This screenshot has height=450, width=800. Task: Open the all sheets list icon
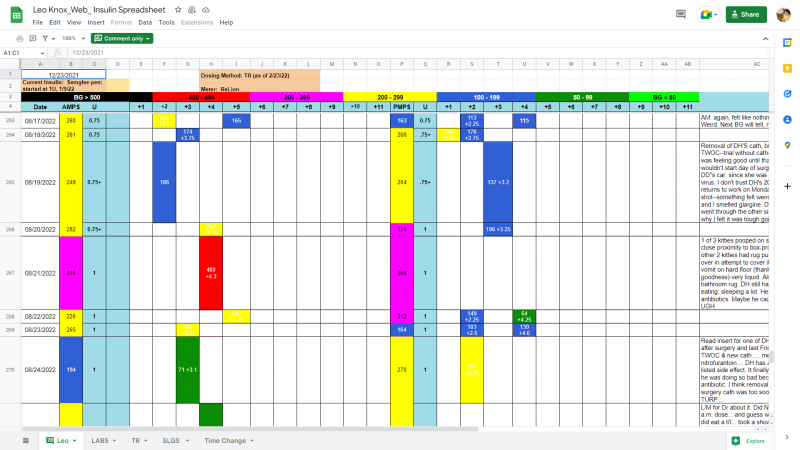point(26,440)
